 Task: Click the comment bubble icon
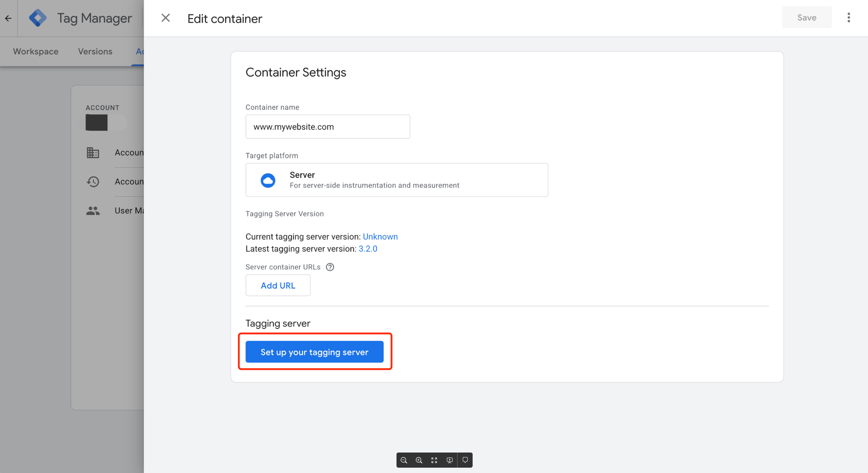[465, 460]
